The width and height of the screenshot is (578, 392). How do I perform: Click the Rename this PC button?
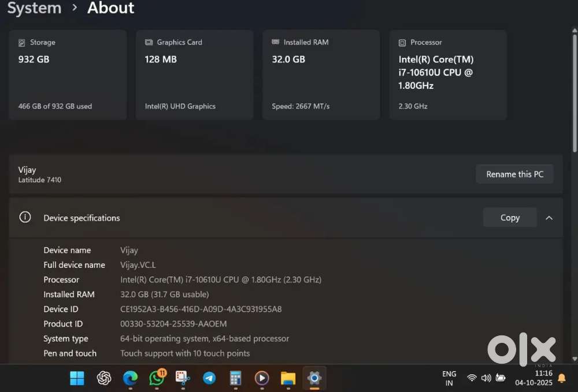[514, 174]
